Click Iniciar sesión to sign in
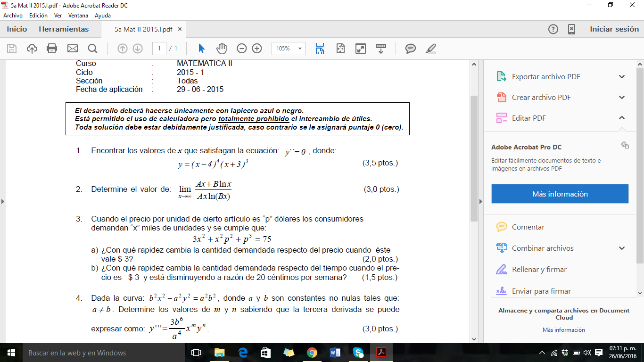This screenshot has height=362, width=644. [x=614, y=29]
